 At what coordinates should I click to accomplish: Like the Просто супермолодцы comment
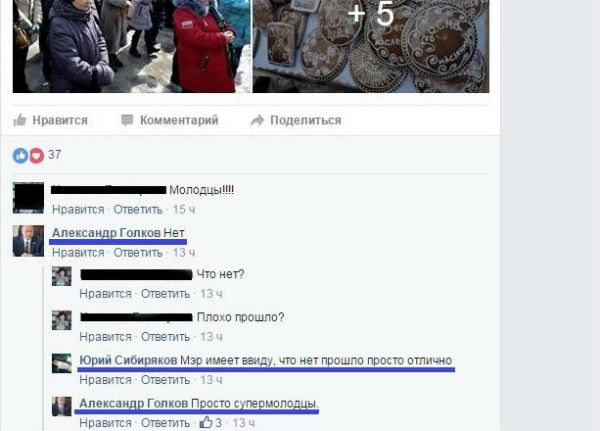pos(106,423)
